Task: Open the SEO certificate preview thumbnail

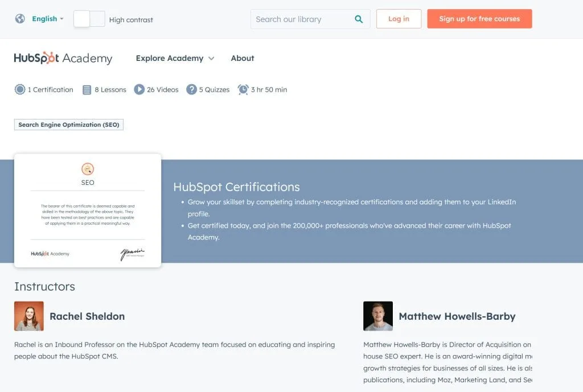Action: coord(88,211)
